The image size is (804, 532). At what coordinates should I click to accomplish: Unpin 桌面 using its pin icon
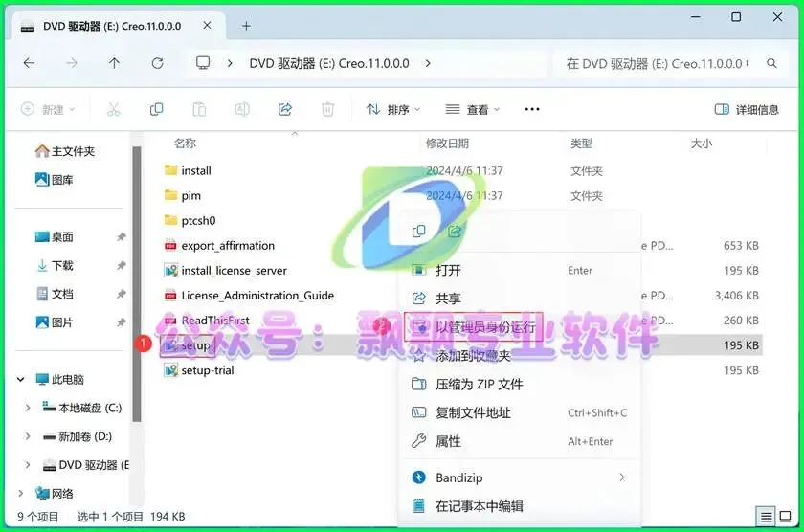click(121, 236)
